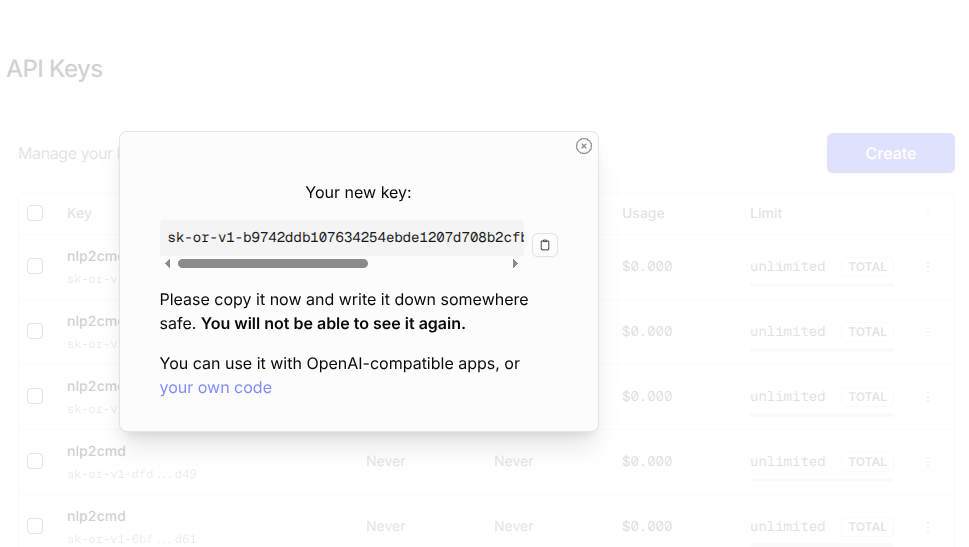969x547 pixels.
Task: Open the three-dot menu for the first key row
Action: point(928,267)
